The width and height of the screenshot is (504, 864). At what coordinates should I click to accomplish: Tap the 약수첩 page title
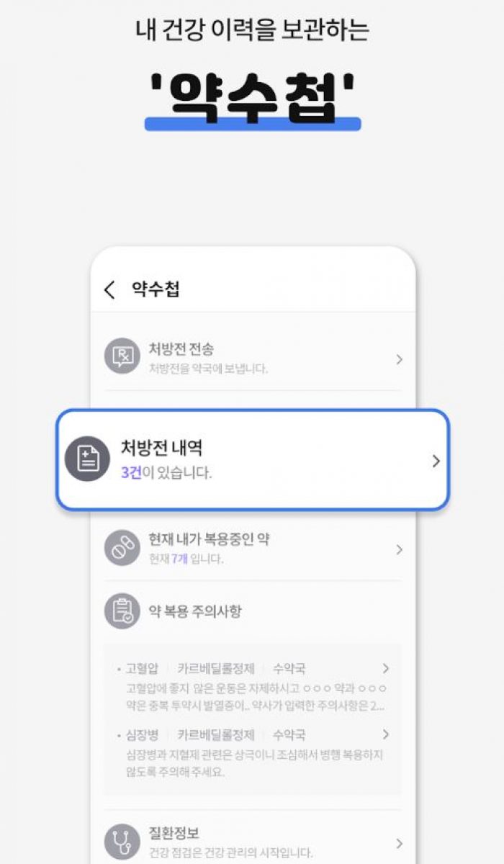click(x=156, y=290)
